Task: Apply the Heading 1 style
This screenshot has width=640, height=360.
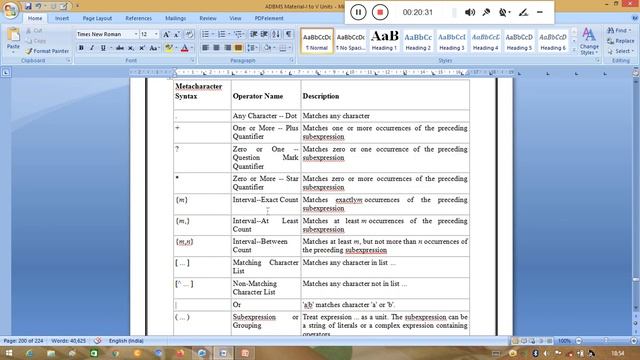Action: point(384,40)
